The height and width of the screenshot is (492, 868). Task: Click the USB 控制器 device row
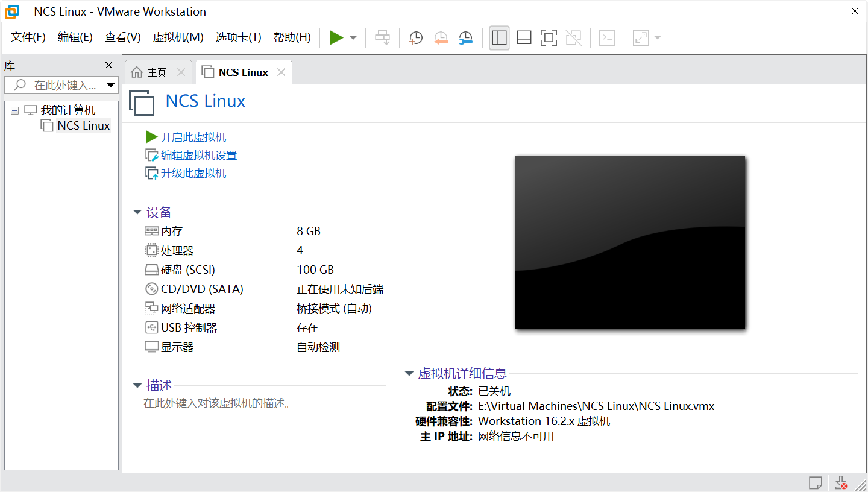pos(264,327)
